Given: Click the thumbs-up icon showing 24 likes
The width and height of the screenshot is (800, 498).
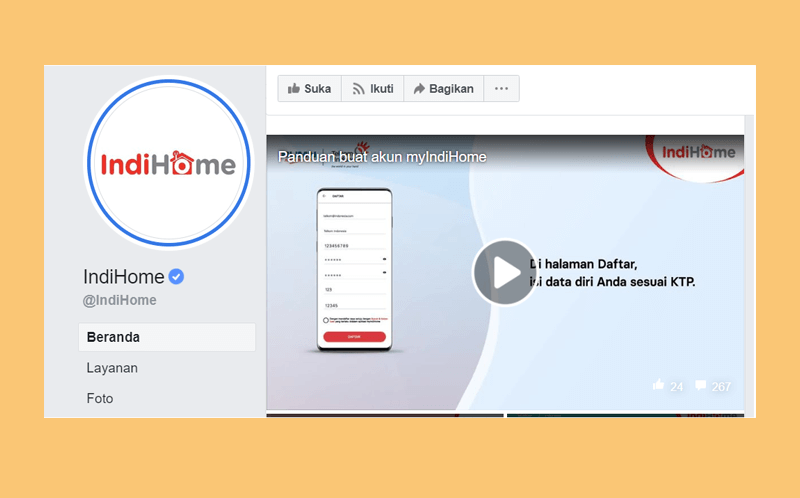Looking at the screenshot, I should pos(659,385).
